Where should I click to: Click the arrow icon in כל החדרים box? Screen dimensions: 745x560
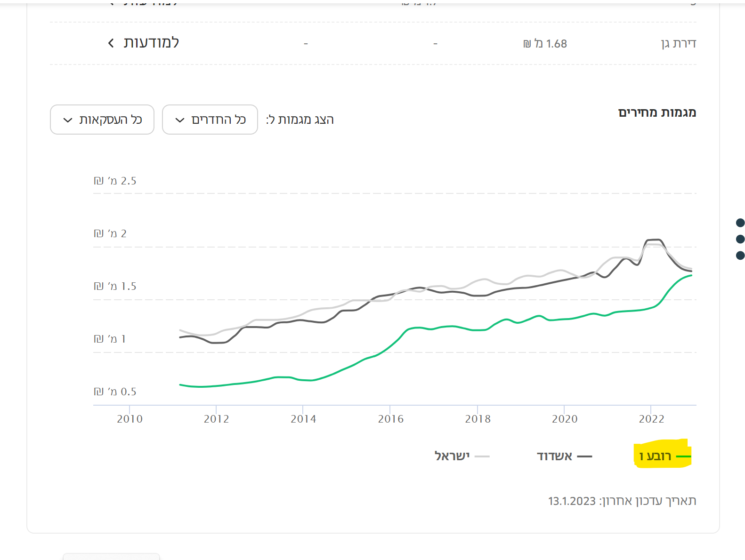(x=179, y=120)
